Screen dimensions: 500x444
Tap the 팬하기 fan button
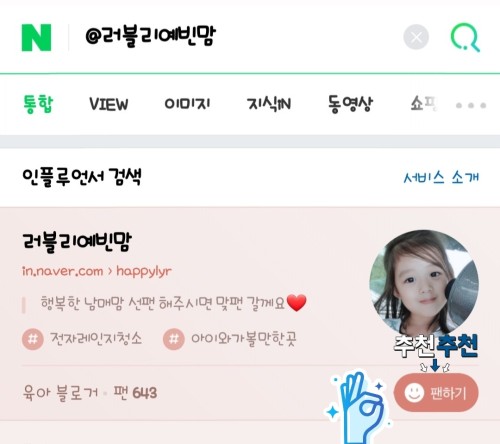pyautogui.click(x=436, y=393)
